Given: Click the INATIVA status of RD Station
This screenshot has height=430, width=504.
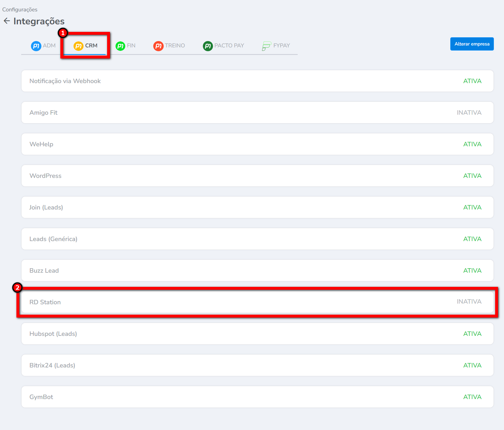Looking at the screenshot, I should (469, 302).
